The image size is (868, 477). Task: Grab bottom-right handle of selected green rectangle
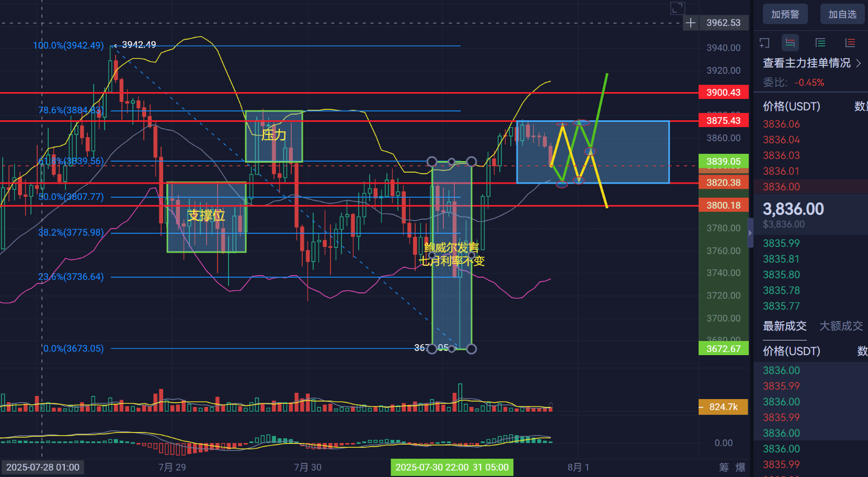tap(471, 349)
